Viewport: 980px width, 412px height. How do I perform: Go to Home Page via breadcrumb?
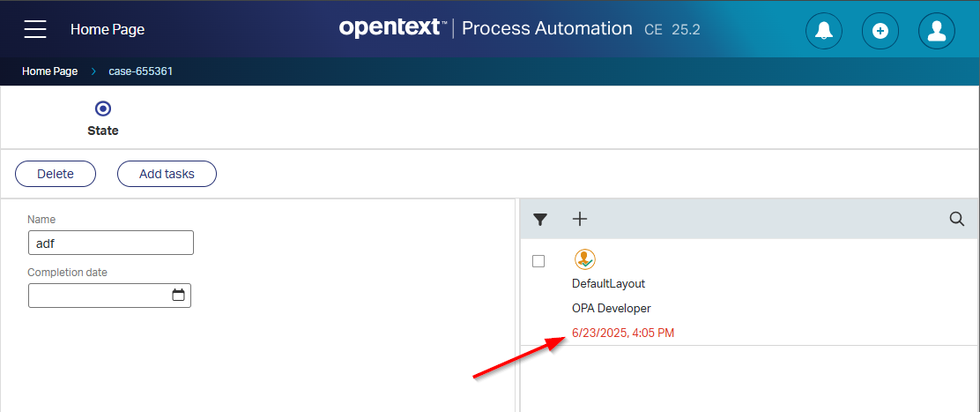coord(50,71)
